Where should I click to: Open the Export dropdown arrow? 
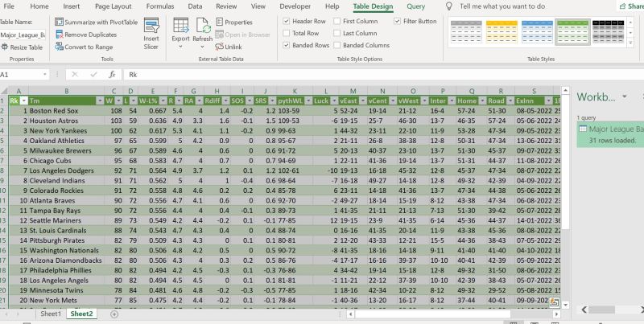[180, 47]
